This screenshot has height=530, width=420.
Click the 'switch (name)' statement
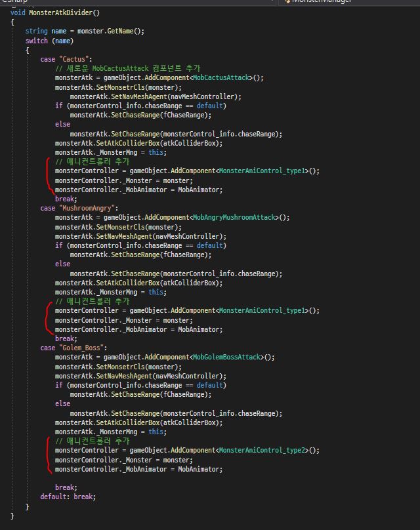click(49, 41)
